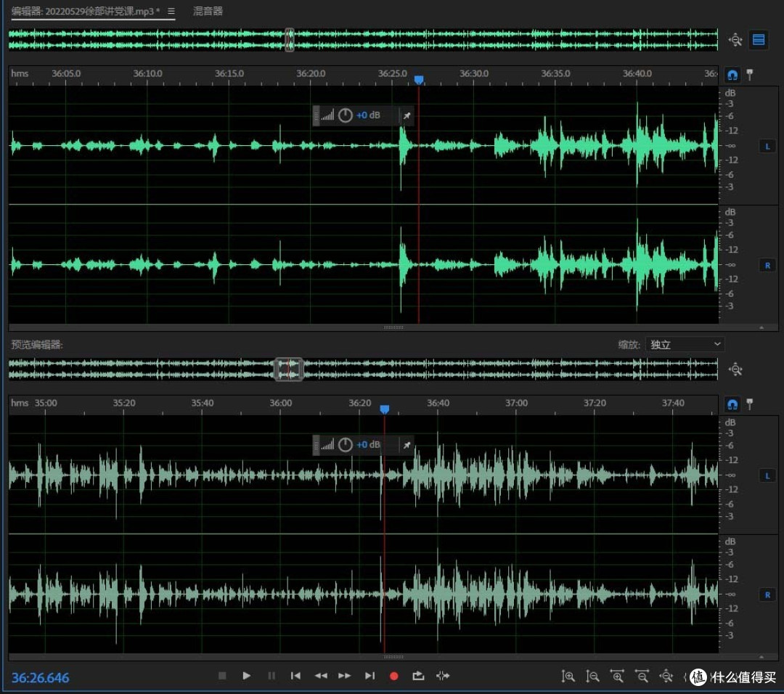Toggle left channel L in upper editor
784x694 pixels.
coord(767,147)
